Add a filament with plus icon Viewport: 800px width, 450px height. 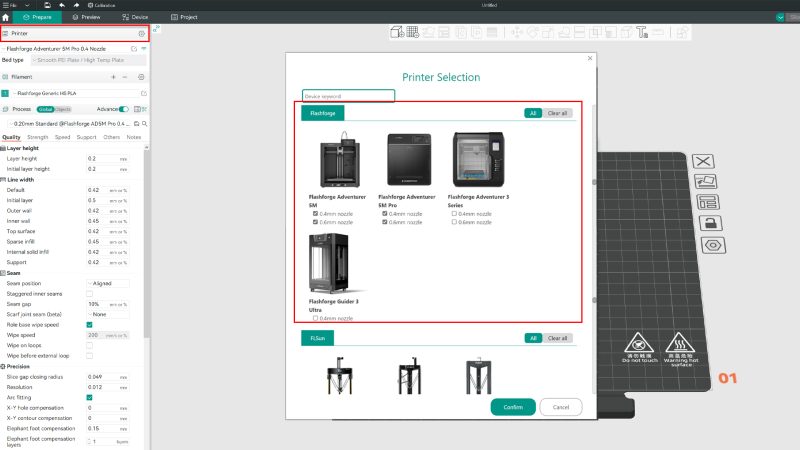113,77
